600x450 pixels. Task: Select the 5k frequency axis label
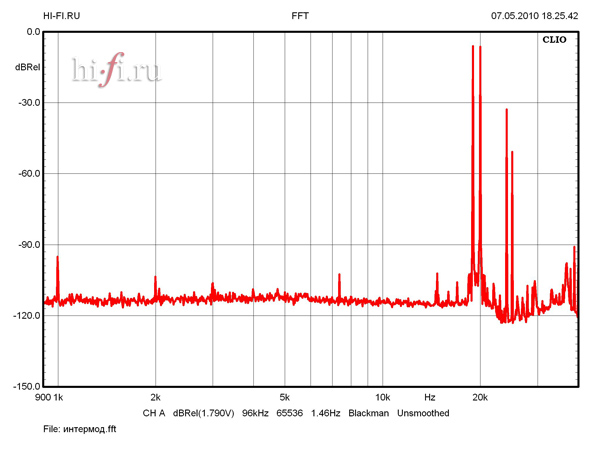coord(285,398)
